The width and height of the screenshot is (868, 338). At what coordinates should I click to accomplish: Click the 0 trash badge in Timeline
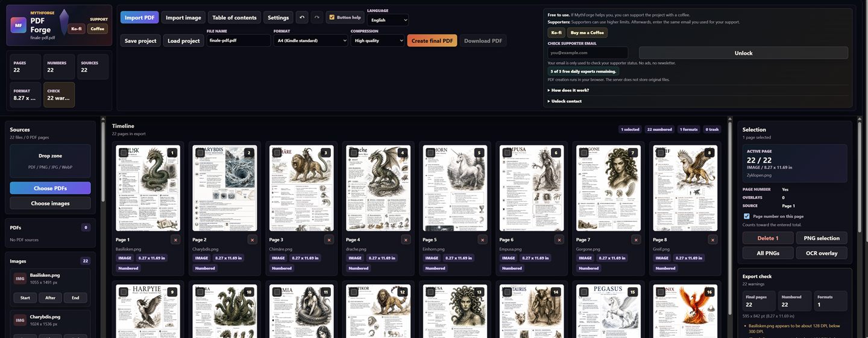(712, 129)
